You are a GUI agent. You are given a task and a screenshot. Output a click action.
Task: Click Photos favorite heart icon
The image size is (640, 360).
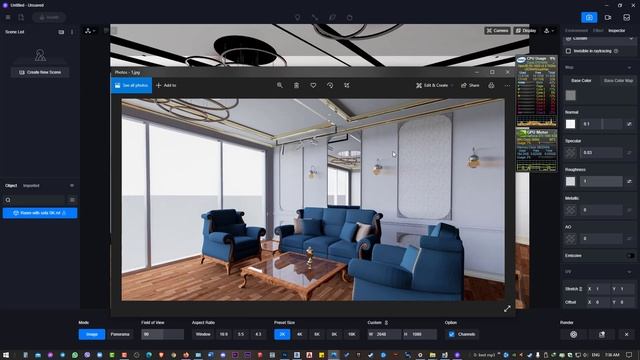(x=313, y=85)
